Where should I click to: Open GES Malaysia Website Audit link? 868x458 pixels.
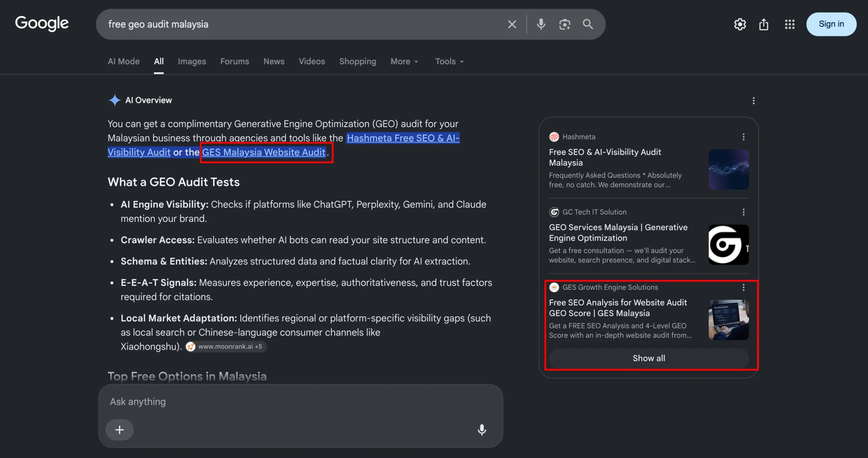[264, 152]
